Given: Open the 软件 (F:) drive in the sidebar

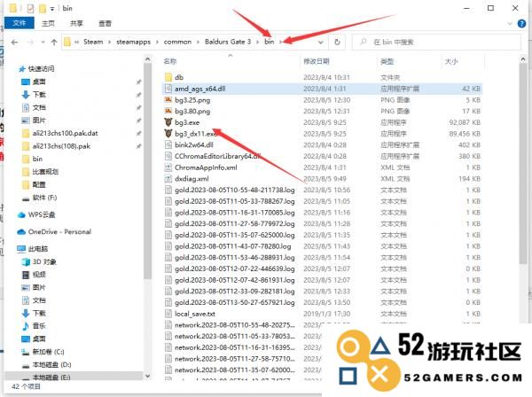Looking at the screenshot, I should [x=44, y=198].
